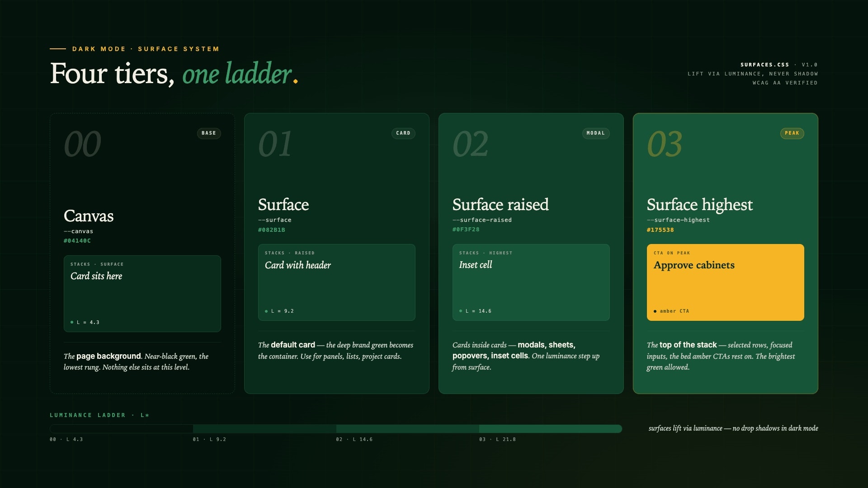Click the 'Surface raised' card title

(500, 205)
